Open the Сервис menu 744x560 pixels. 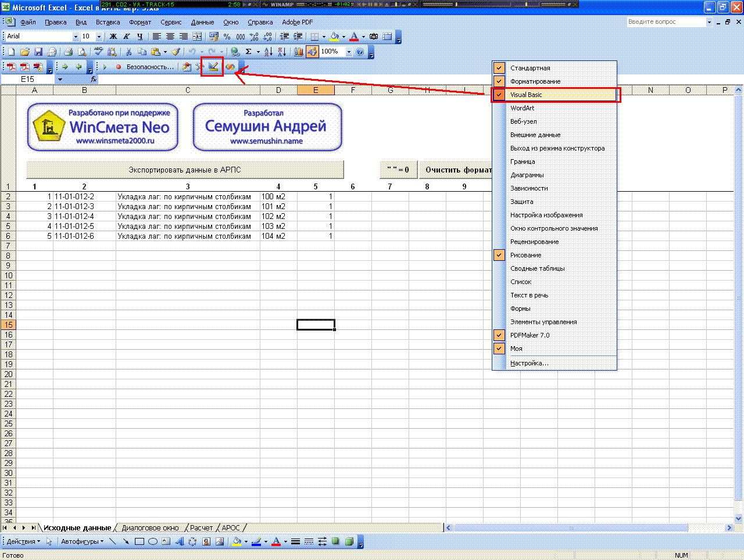tap(171, 22)
